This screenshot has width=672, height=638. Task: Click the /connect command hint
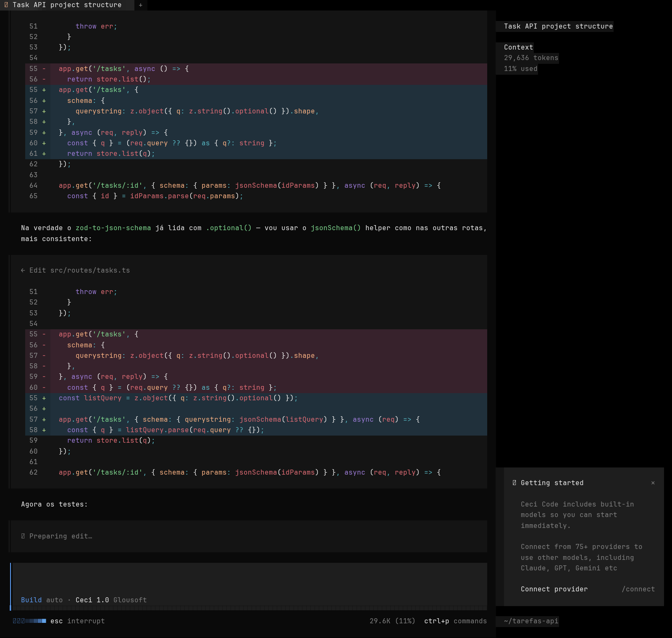[x=638, y=589]
